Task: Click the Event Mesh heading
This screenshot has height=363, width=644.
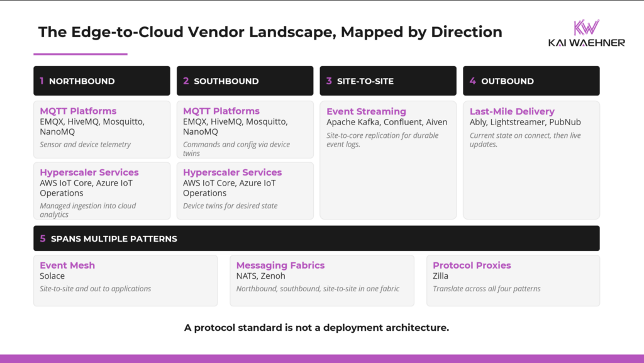Action: [x=67, y=265]
